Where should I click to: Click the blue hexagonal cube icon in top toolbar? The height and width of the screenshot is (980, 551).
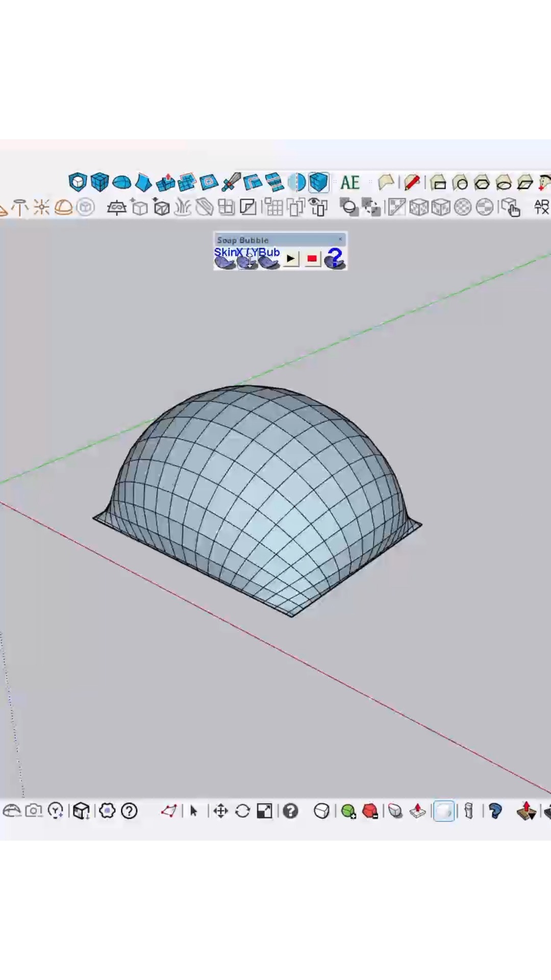point(78,182)
